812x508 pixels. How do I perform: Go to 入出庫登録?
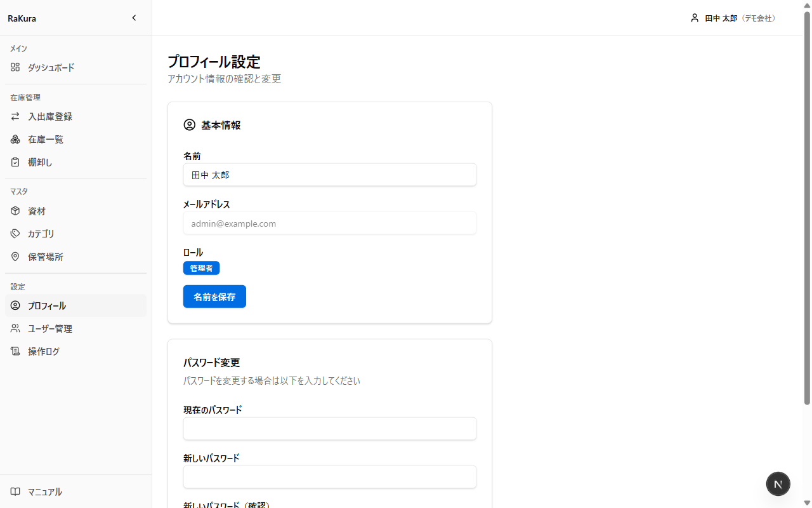pyautogui.click(x=75, y=117)
